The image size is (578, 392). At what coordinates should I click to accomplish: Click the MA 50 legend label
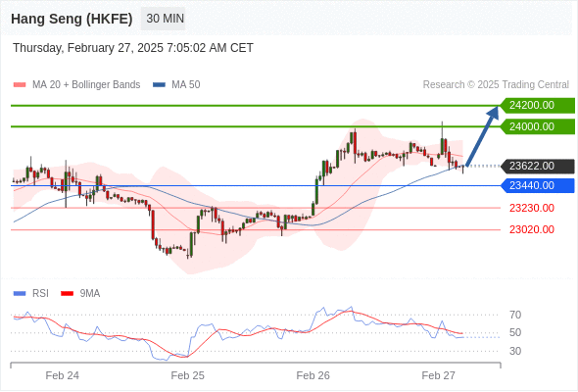186,85
